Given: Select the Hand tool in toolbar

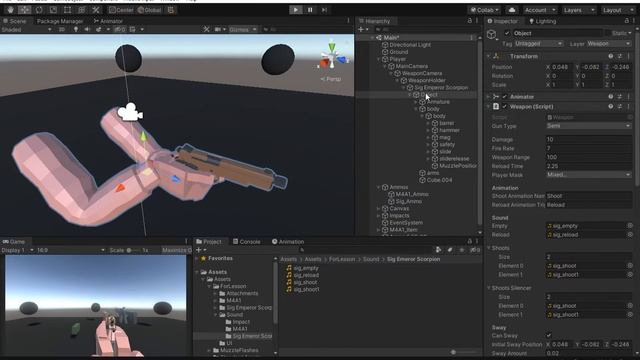Looking at the screenshot, I should pyautogui.click(x=11, y=10).
